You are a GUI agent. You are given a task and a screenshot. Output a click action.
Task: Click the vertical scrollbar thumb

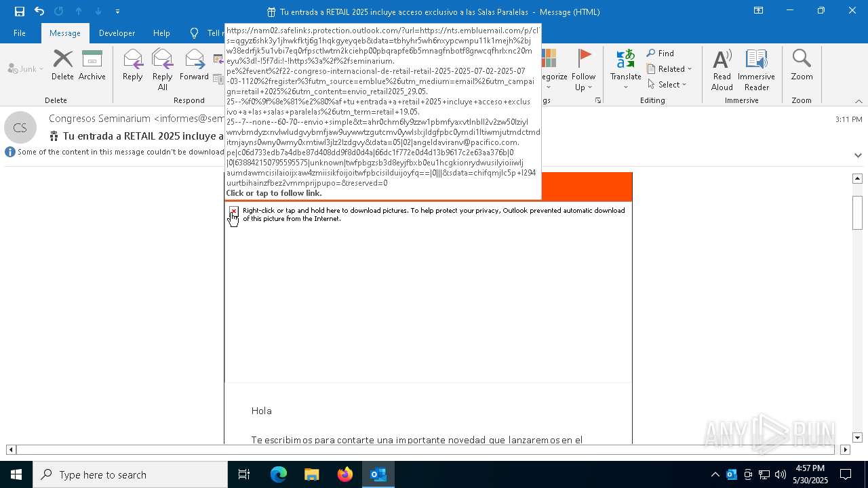click(857, 212)
